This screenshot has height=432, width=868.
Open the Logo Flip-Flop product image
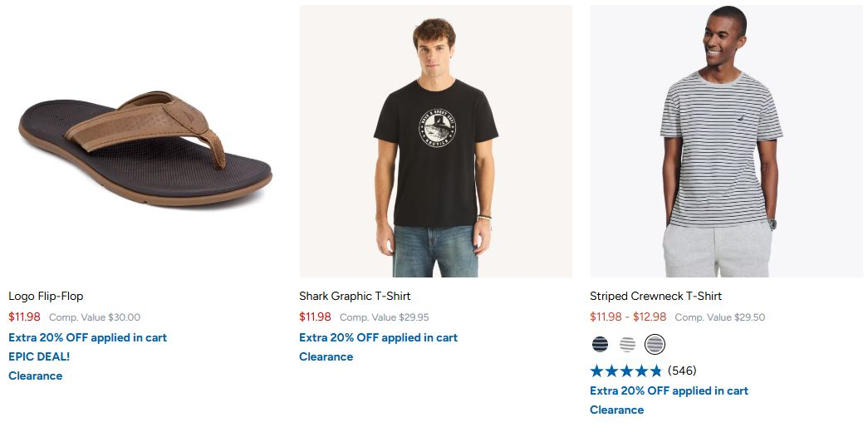tap(145, 141)
